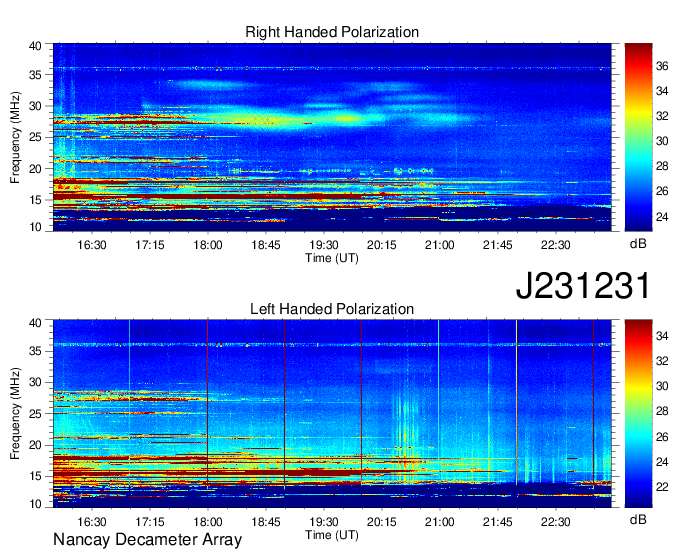680x552 pixels.
Task: Click the 16:30 tick on right-handed time axis
Action: (92, 245)
